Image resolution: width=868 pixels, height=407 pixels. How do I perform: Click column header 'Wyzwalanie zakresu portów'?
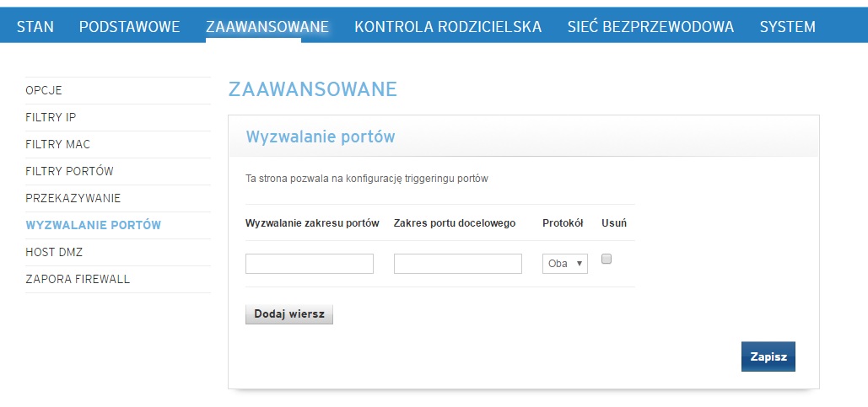[312, 222]
